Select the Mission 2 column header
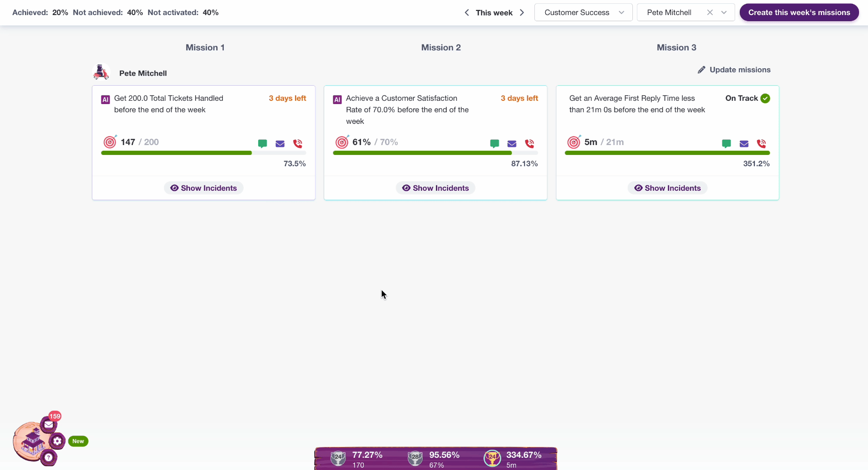Screen dimensions: 868x470 pos(441,48)
